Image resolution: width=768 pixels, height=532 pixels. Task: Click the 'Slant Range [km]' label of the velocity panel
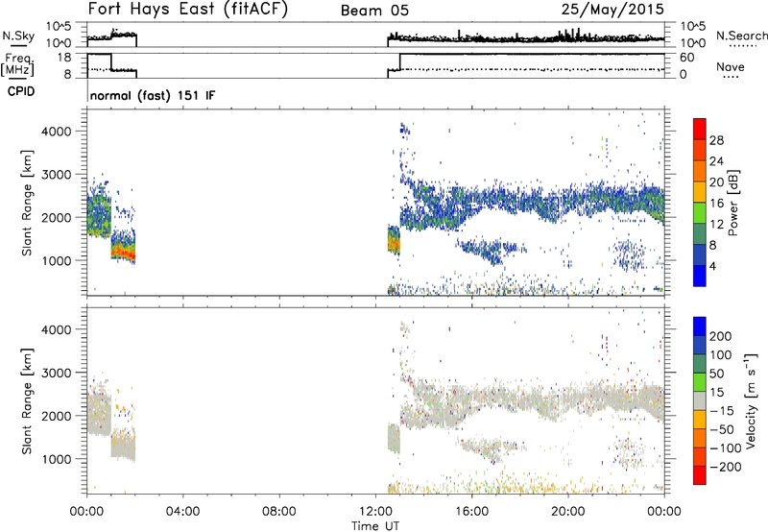(27, 400)
